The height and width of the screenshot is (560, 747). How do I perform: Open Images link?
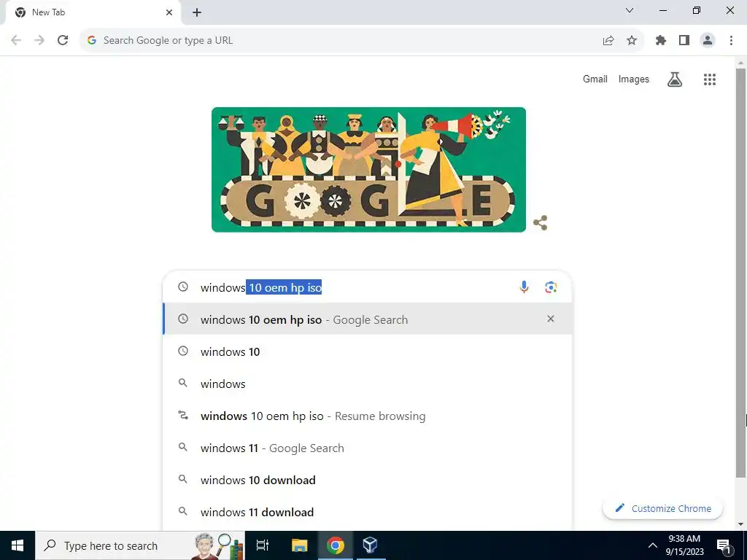634,79
